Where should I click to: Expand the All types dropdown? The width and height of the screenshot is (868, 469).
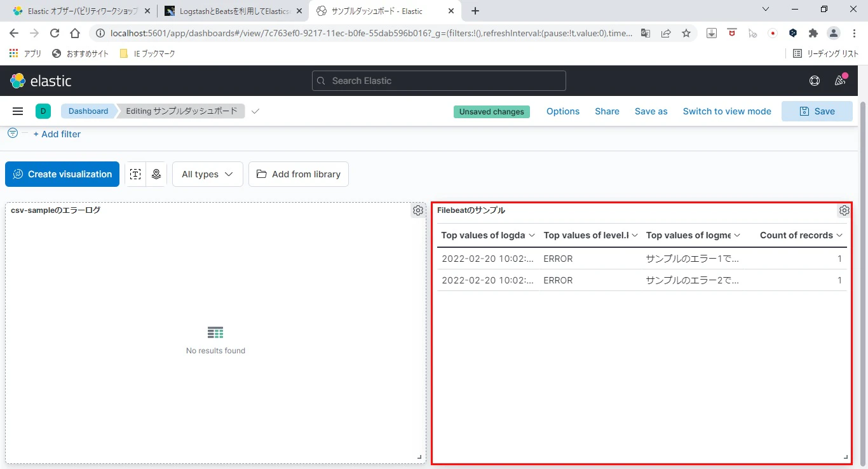click(x=208, y=174)
